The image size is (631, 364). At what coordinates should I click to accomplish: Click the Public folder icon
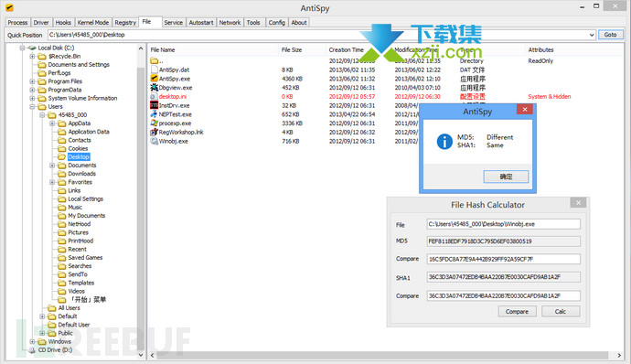coord(52,333)
